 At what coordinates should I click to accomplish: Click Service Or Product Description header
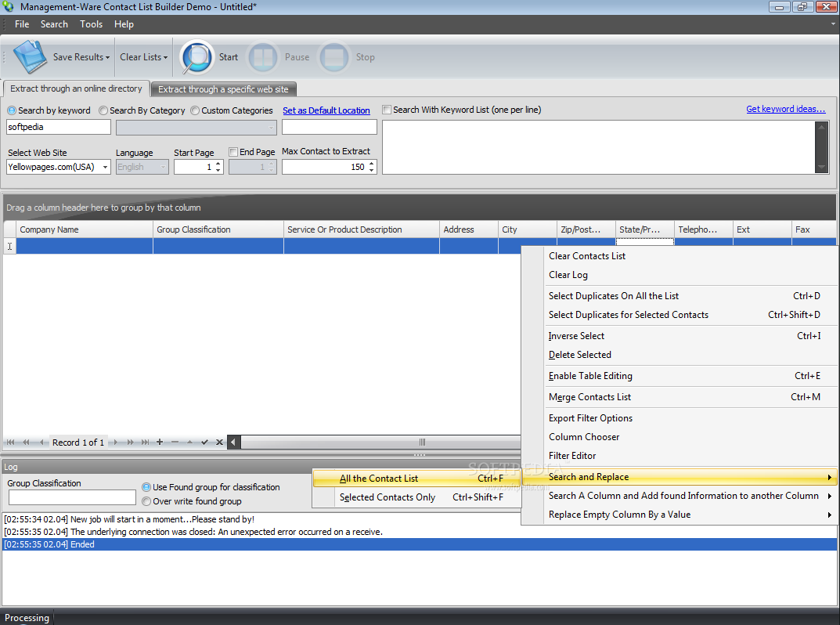pos(362,229)
